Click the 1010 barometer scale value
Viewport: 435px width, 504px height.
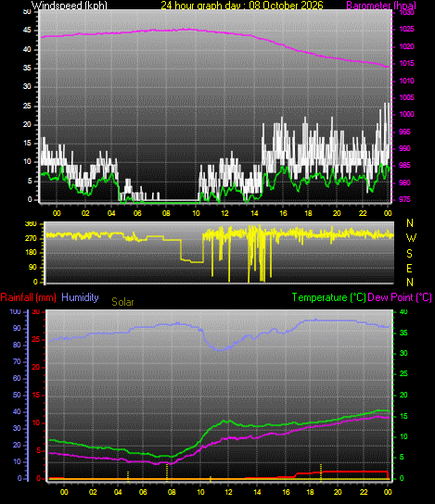[406, 81]
